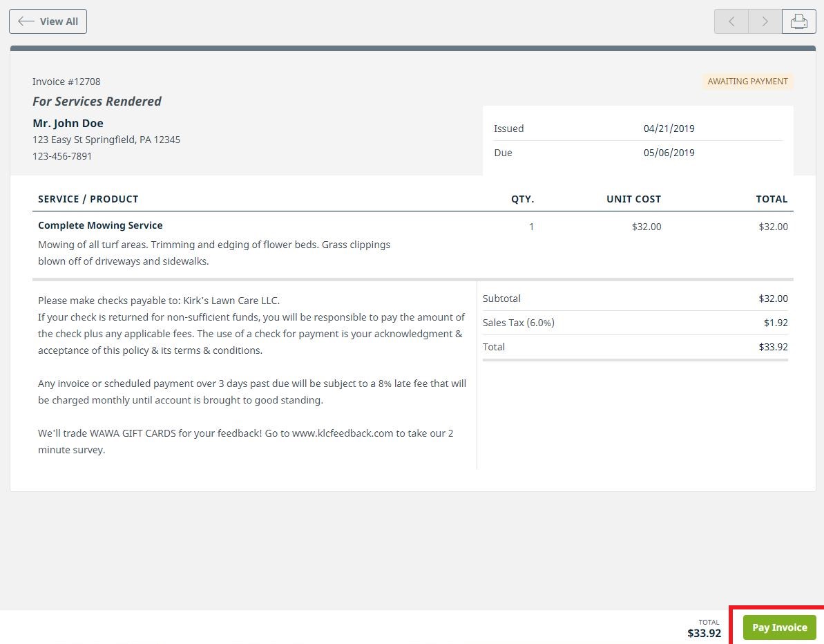The image size is (824, 644).
Task: Click the View All back button
Action: [x=48, y=21]
